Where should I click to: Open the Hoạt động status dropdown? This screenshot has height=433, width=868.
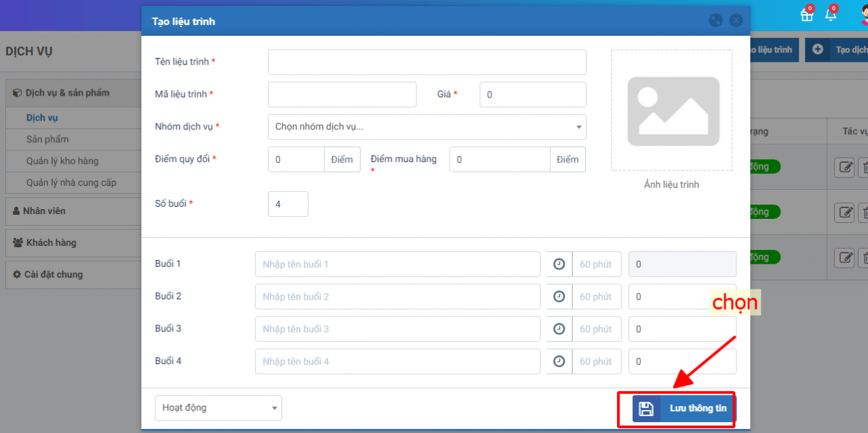[x=218, y=408]
